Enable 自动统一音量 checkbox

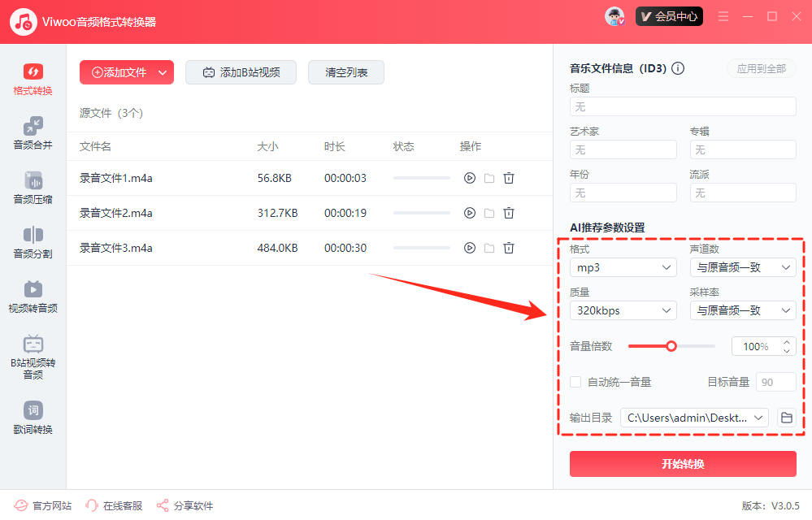point(575,382)
